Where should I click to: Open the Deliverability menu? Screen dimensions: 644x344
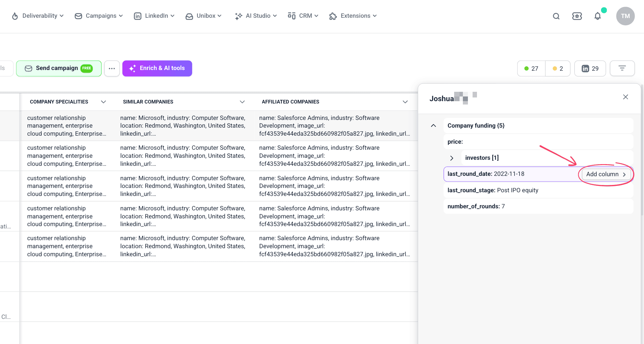[38, 16]
